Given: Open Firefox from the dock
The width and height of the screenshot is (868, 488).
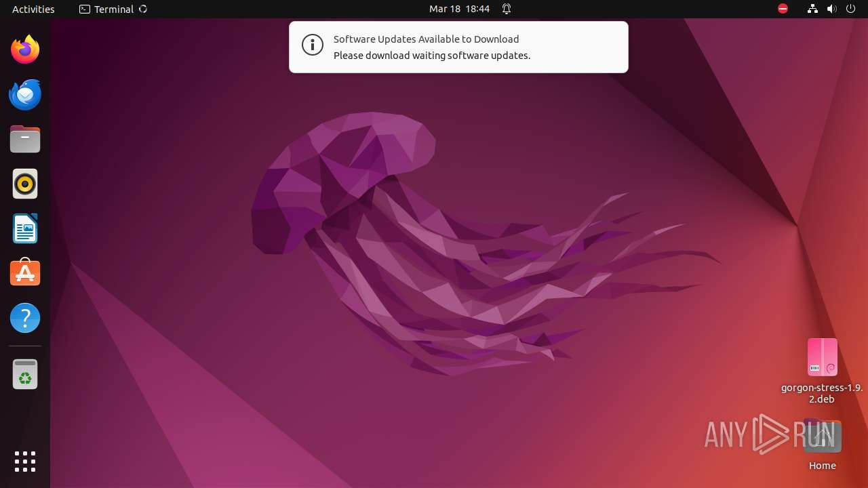Looking at the screenshot, I should pos(25,49).
